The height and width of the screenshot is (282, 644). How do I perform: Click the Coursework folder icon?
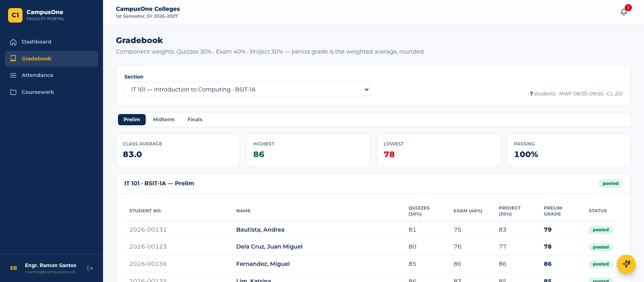(x=13, y=92)
